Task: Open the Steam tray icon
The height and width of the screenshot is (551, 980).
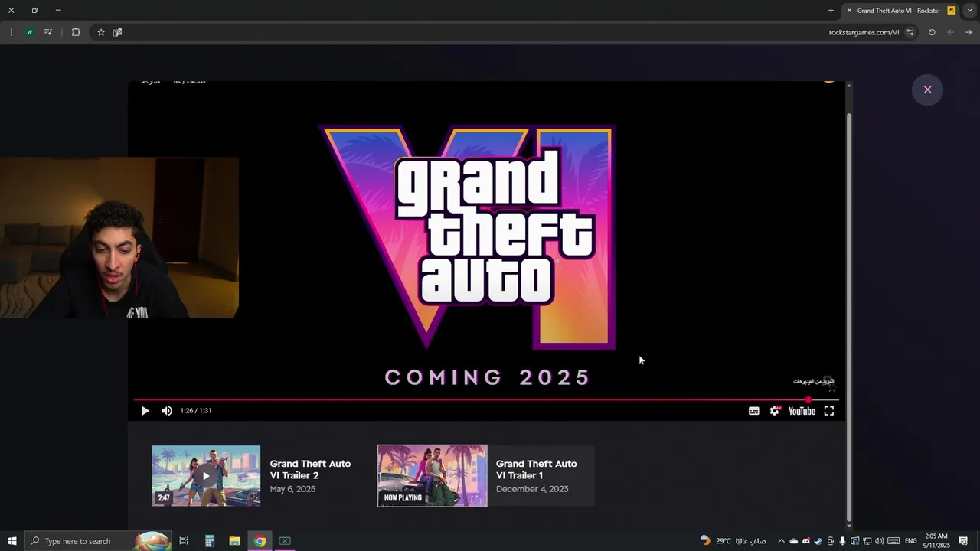Action: [818, 541]
